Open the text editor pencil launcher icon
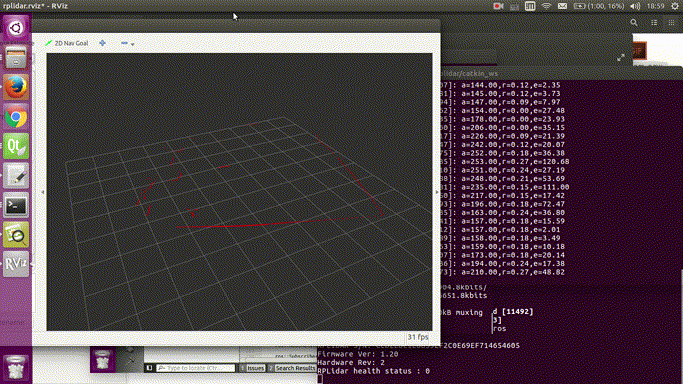This screenshot has height=384, width=683. tap(16, 176)
